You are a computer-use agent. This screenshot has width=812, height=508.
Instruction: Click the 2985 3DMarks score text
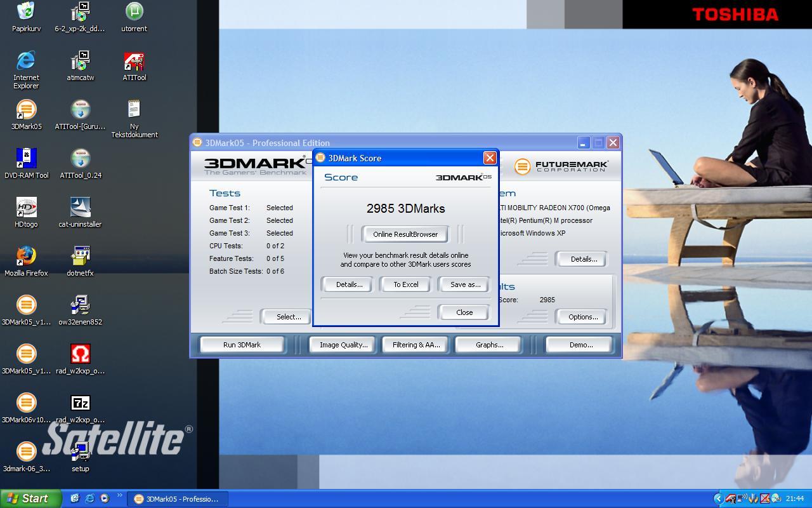point(406,208)
